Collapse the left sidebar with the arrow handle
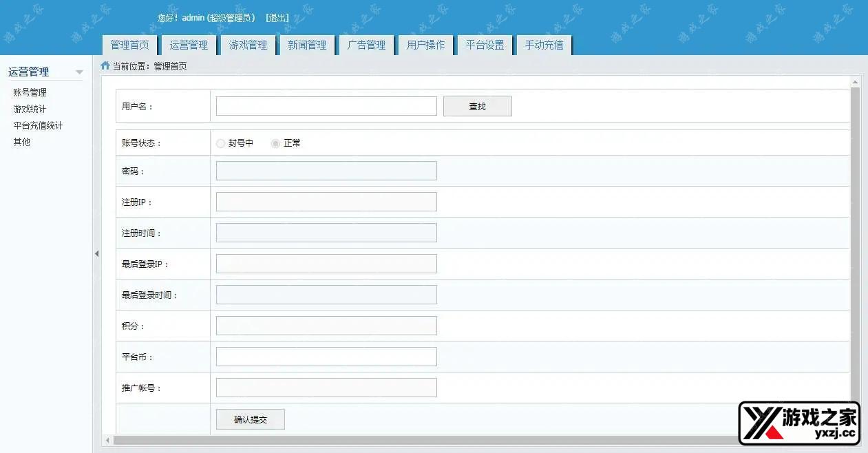The width and height of the screenshot is (868, 453). pyautogui.click(x=96, y=254)
